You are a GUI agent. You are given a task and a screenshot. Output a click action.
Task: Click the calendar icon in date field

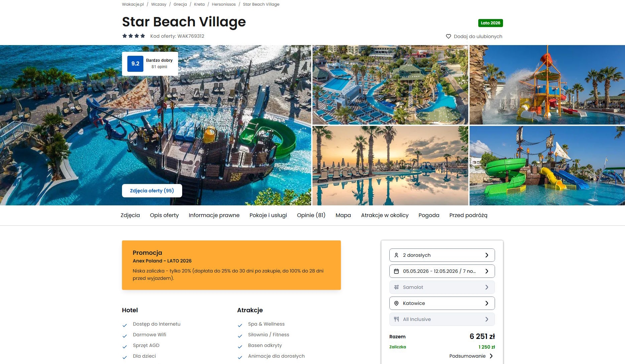[396, 271]
